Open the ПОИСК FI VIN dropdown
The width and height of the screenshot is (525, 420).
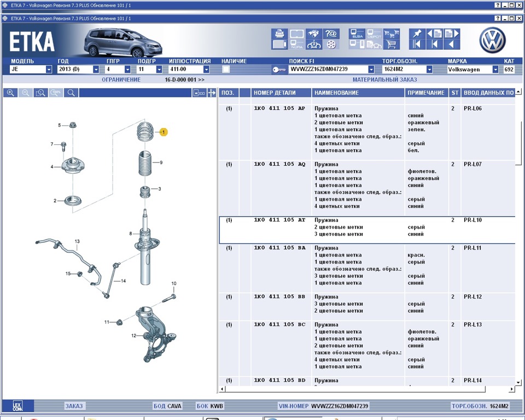point(371,69)
